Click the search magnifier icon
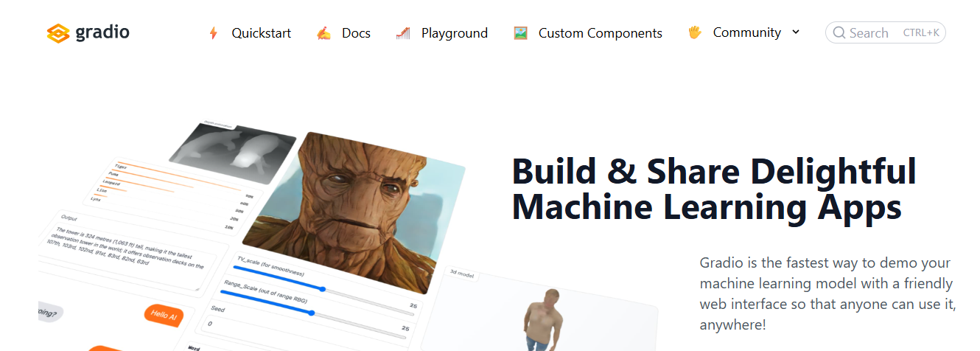 [839, 32]
